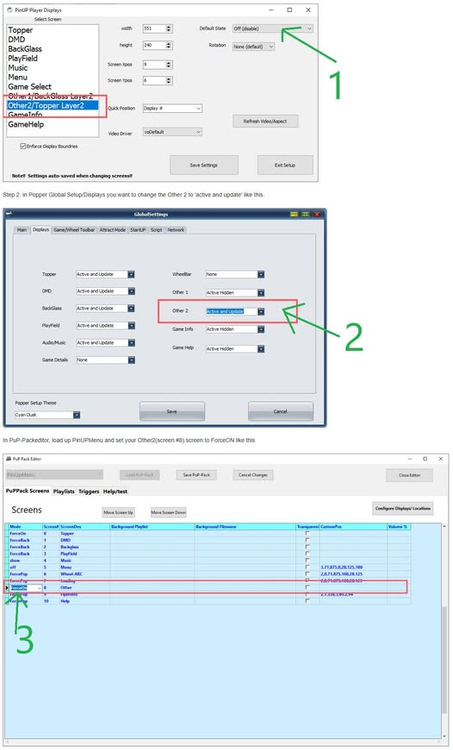Open the Default State dropdown

coord(273,29)
